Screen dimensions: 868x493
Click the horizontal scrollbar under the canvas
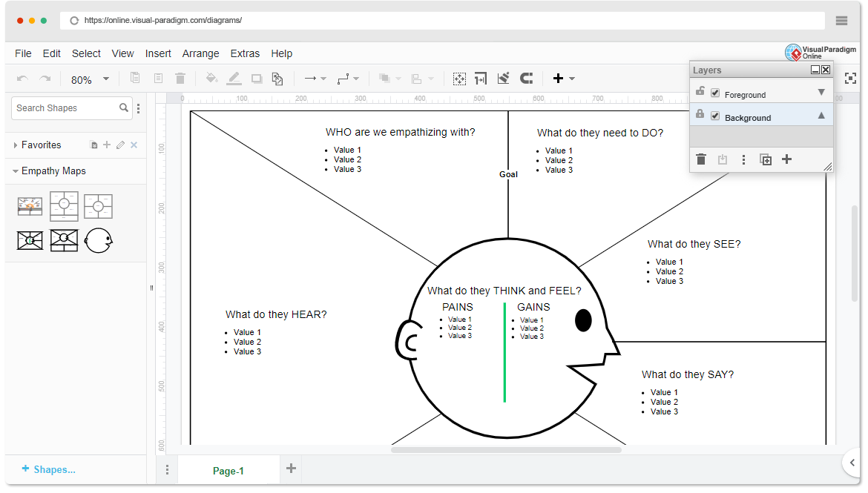coord(506,450)
